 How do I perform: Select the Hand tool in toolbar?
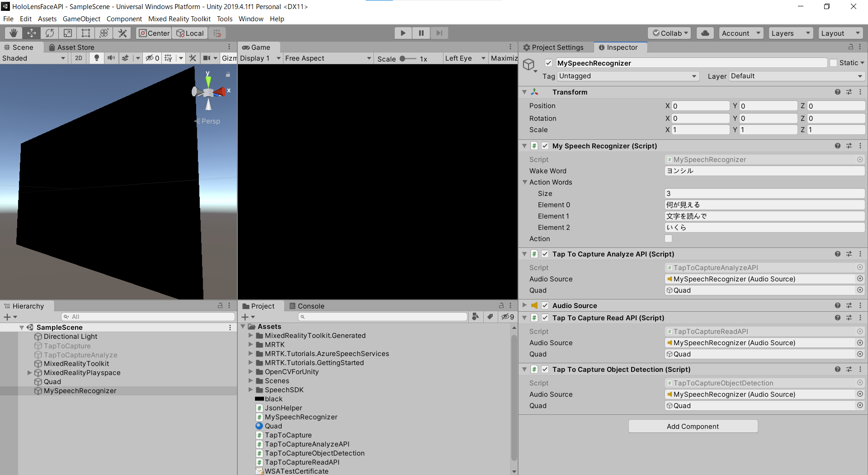[x=14, y=33]
